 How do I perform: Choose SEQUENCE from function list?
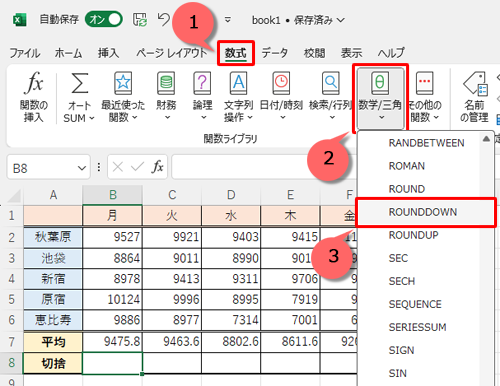(415, 304)
